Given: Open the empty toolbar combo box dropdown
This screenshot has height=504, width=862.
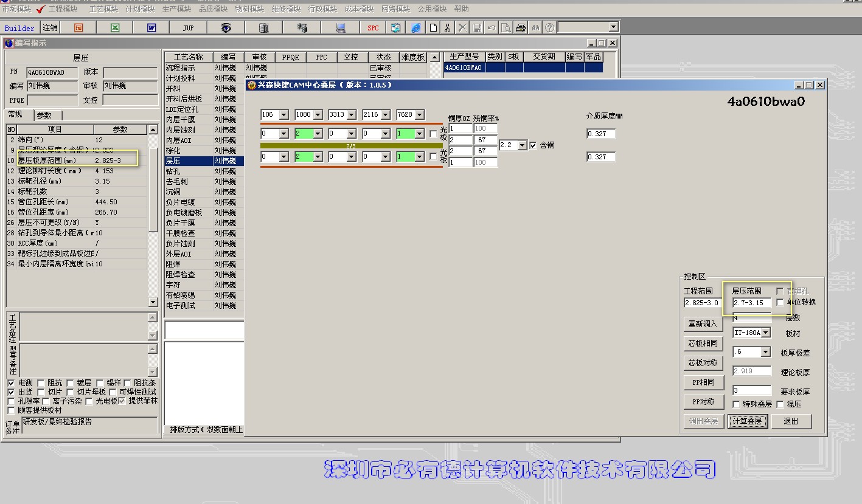Looking at the screenshot, I should point(613,27).
